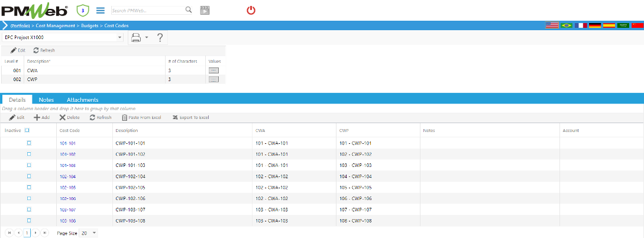Toggle the Inactive header checkbox
This screenshot has width=644, height=238.
[x=27, y=130]
